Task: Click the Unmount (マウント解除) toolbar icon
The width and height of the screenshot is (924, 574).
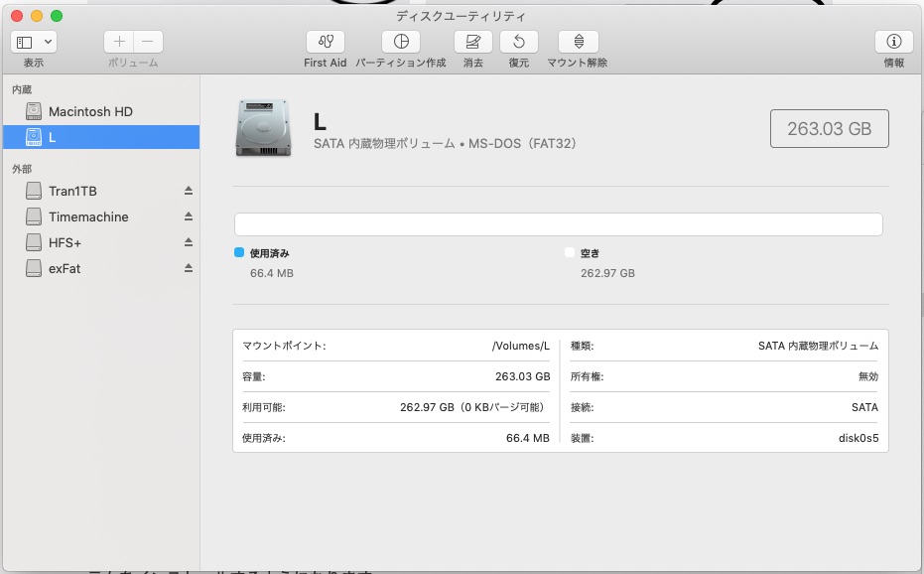Action: click(x=579, y=42)
